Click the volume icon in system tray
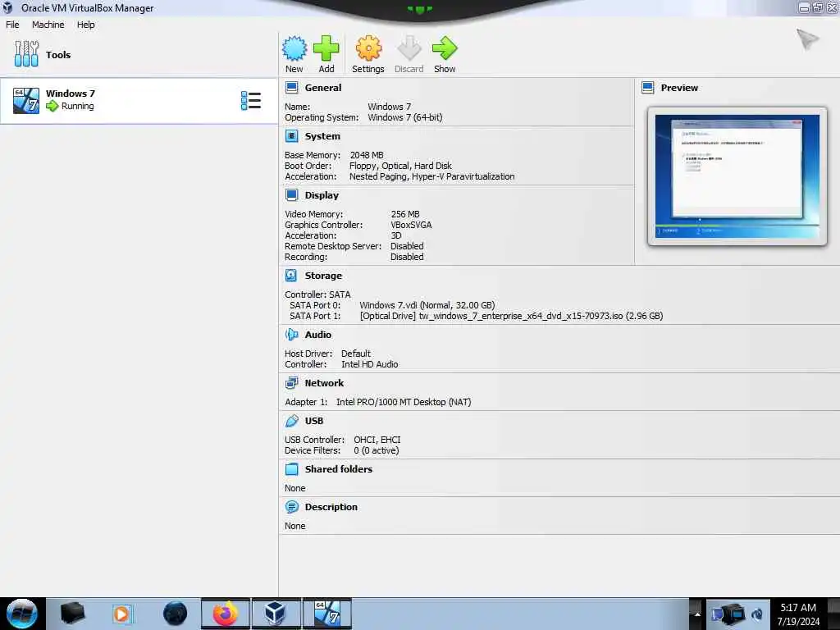 (x=757, y=614)
